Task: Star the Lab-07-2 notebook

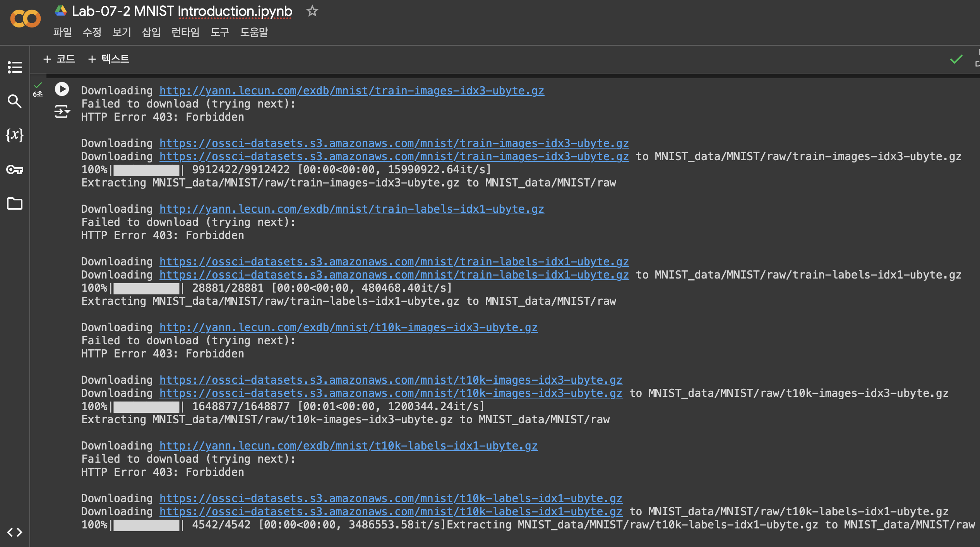Action: point(312,12)
